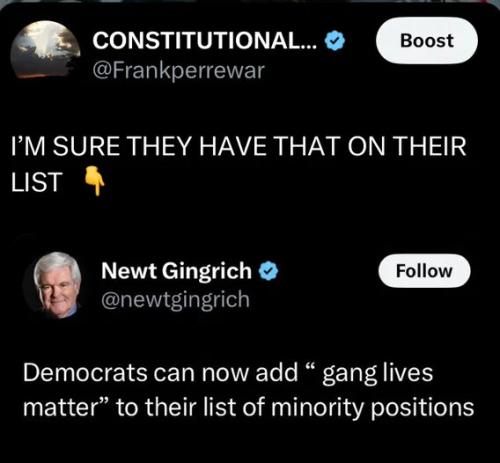Open the quoted tweet starting Democrats can now
This screenshot has height=463, width=500.
[x=248, y=389]
